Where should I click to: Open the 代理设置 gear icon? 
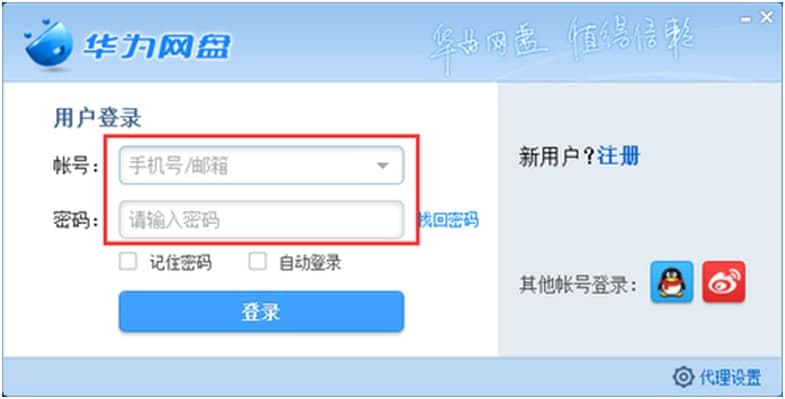click(683, 377)
